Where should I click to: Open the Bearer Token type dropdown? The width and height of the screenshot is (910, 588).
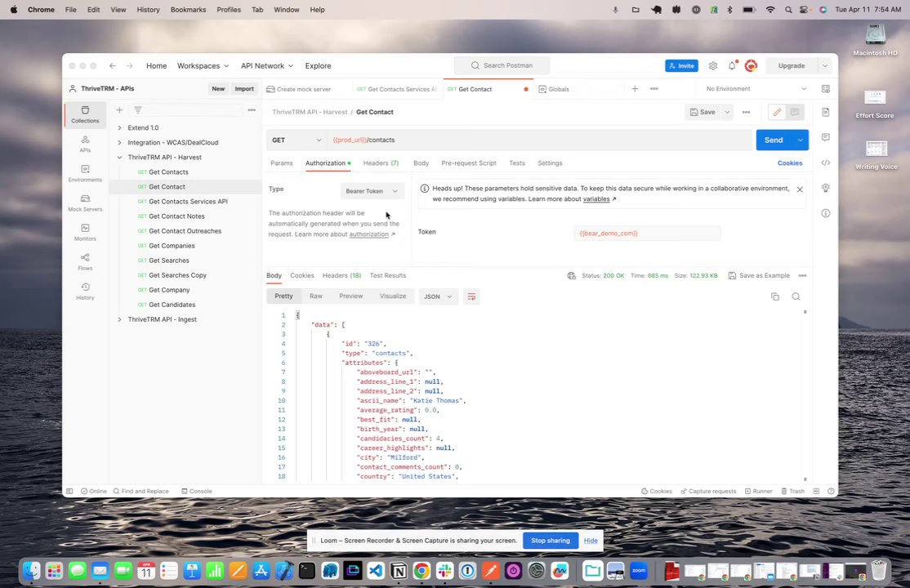coord(372,191)
